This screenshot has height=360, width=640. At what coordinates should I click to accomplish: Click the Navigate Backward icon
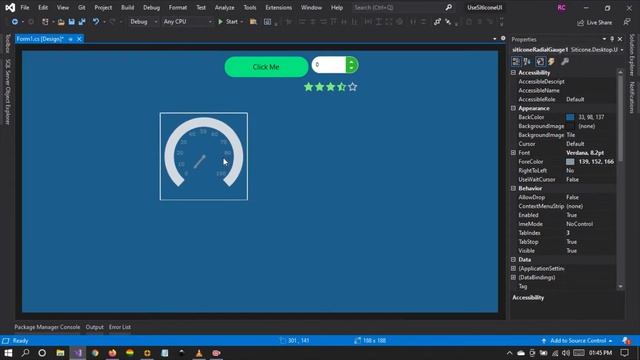click(x=14, y=22)
